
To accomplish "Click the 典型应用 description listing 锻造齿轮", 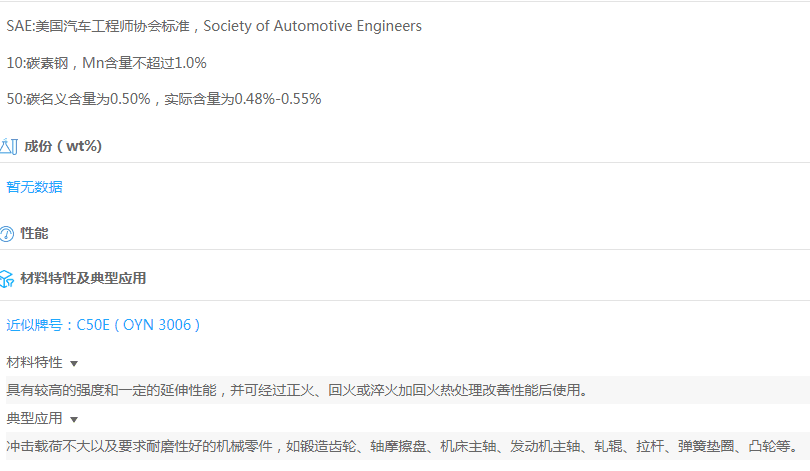I will (402, 446).
